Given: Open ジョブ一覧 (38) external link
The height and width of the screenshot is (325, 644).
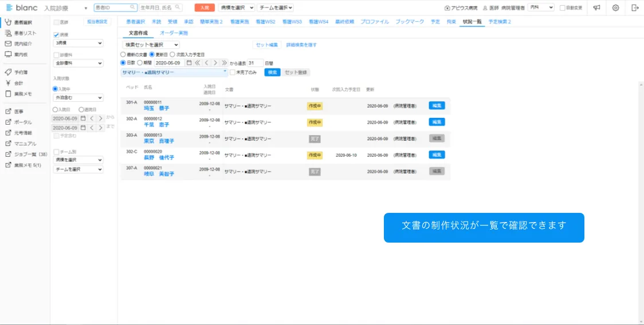Looking at the screenshot, I should (x=25, y=154).
